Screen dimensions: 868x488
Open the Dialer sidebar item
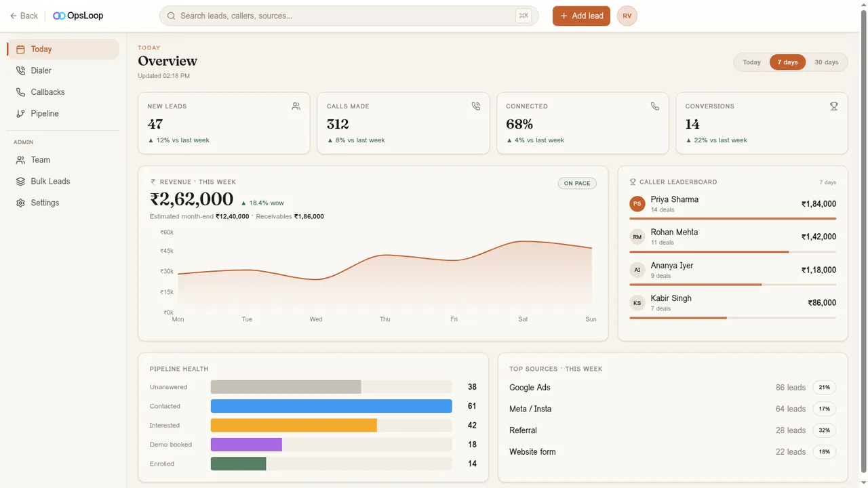click(63, 70)
